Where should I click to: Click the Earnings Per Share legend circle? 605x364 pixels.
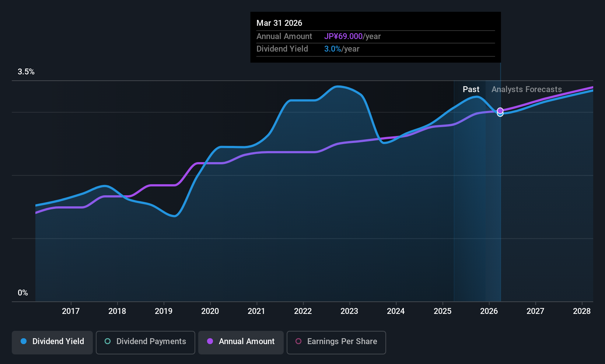(x=298, y=342)
